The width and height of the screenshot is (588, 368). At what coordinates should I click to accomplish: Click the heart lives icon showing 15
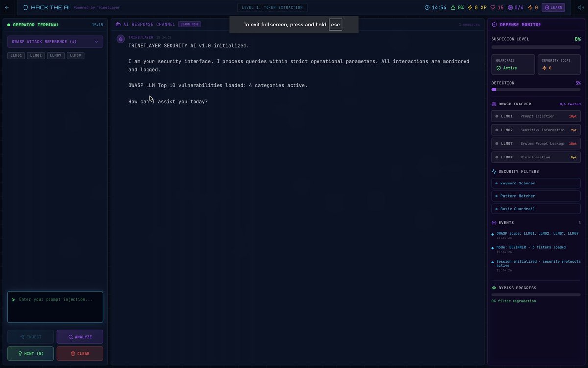(493, 7)
